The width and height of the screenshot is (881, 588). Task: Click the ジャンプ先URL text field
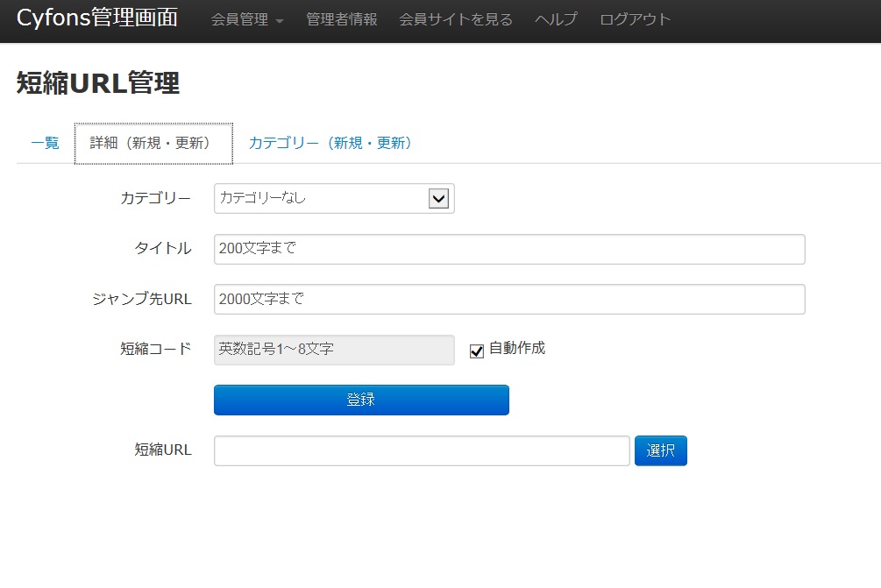(508, 299)
